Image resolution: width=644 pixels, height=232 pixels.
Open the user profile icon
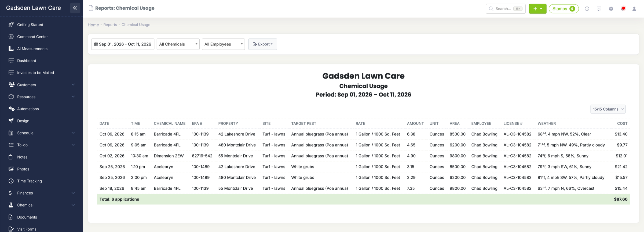pos(634,9)
